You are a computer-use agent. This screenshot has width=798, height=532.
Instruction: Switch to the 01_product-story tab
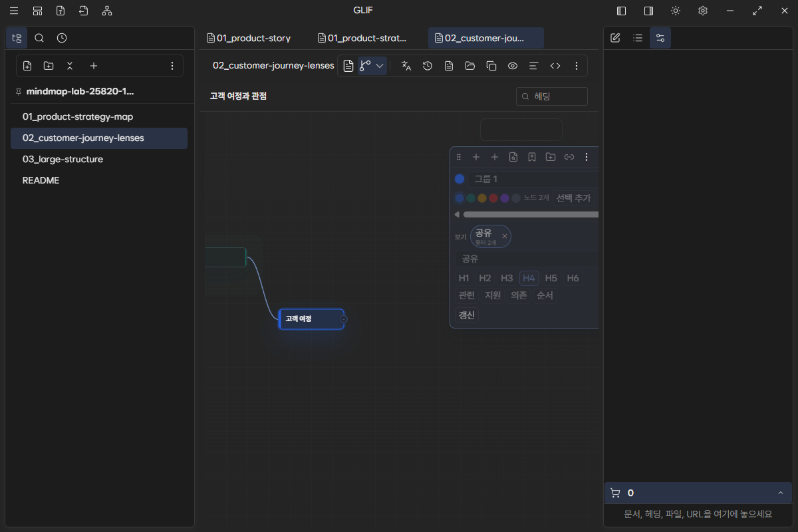(255, 38)
